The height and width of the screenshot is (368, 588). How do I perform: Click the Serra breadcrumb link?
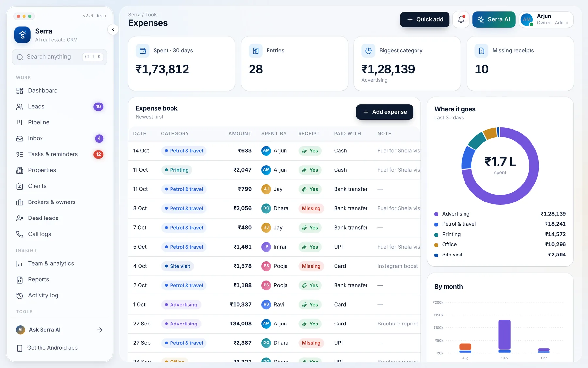[x=134, y=15]
